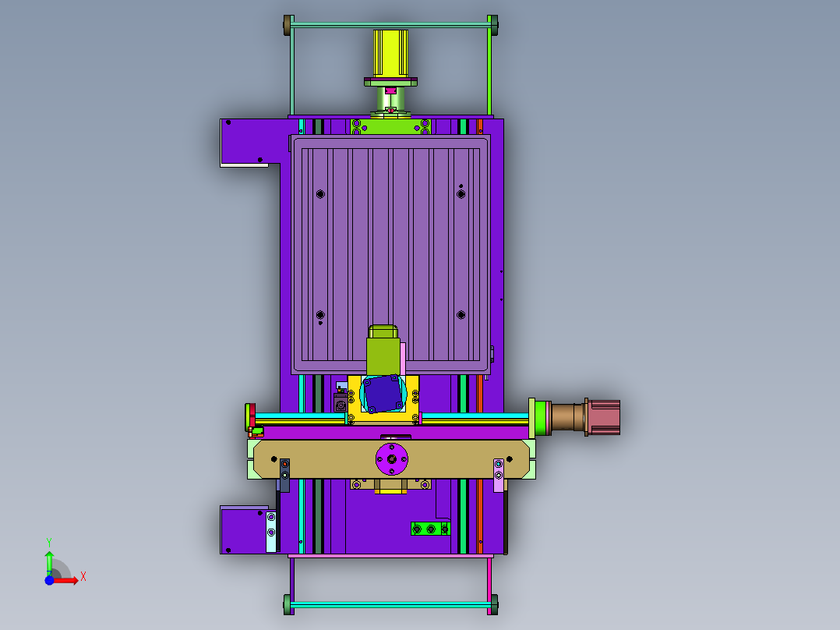Select the tan crossbeam plate

tap(391, 459)
